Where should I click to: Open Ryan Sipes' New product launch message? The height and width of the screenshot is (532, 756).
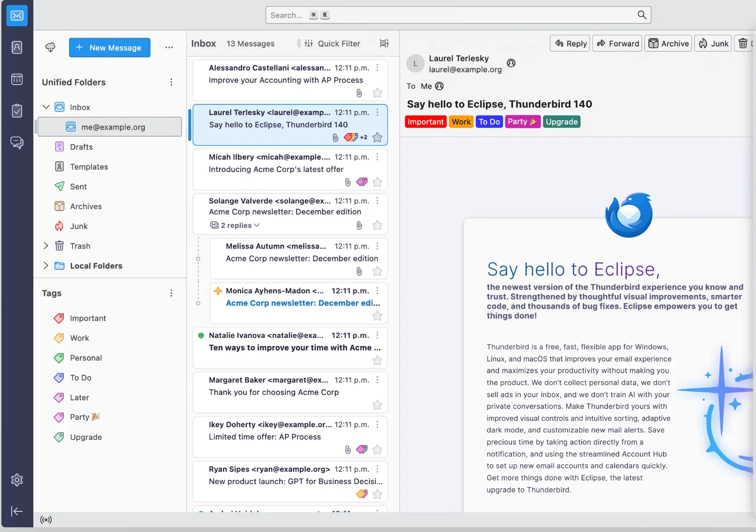[x=290, y=482]
